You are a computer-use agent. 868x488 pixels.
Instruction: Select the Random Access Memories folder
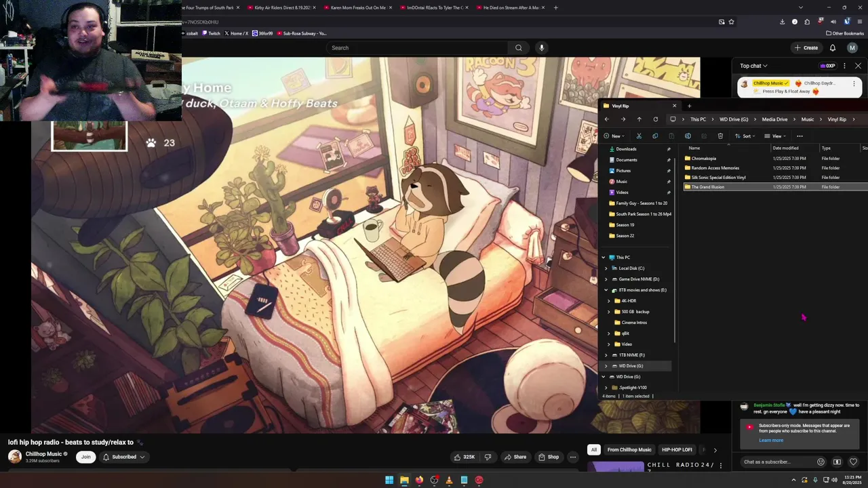point(715,168)
